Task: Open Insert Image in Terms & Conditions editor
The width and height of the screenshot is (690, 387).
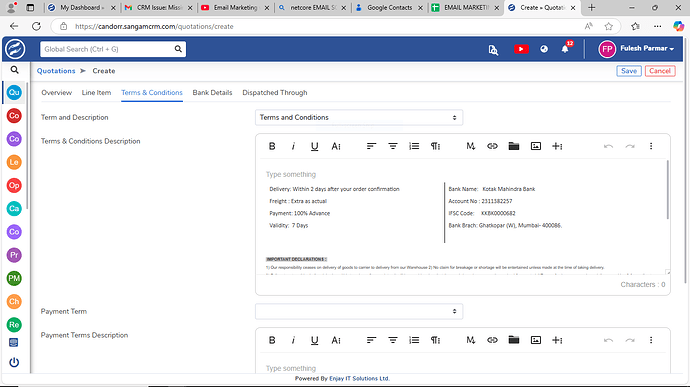Action: [536, 146]
